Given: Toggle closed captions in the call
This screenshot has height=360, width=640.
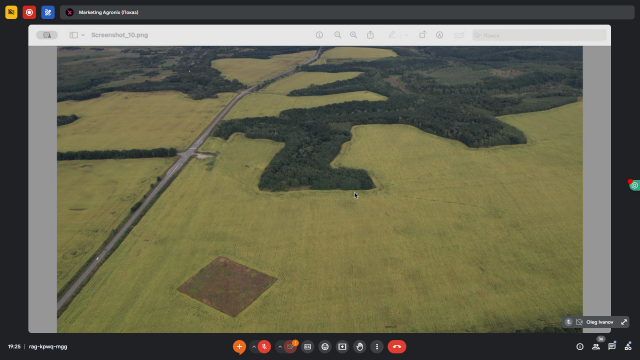Looking at the screenshot, I should pyautogui.click(x=308, y=347).
